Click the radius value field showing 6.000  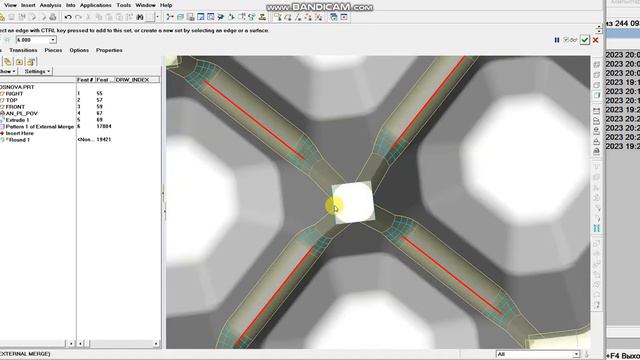33,40
